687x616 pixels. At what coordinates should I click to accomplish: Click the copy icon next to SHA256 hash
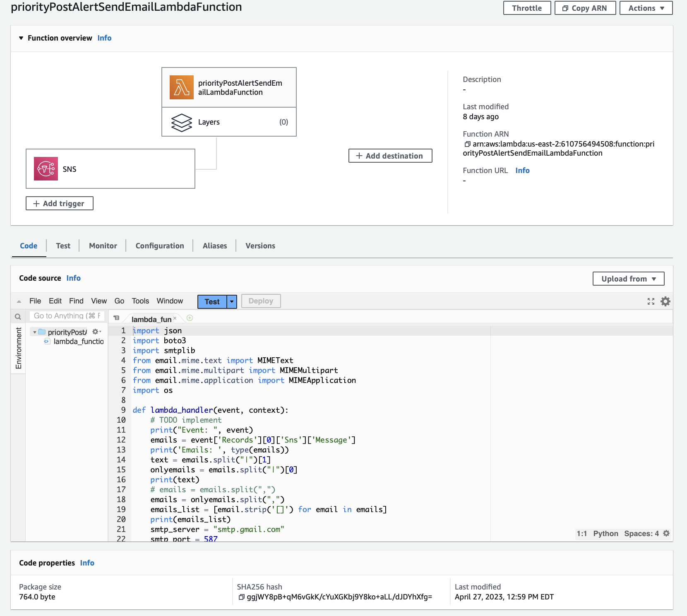tap(241, 597)
